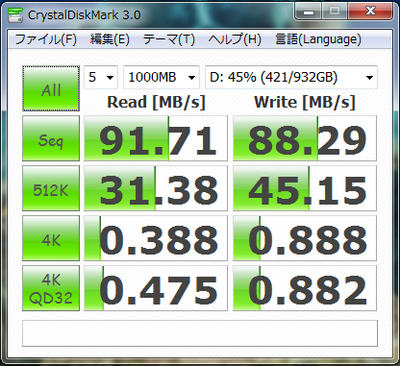
Task: Minimize the CrystalDiskMark window
Action: (309, 11)
